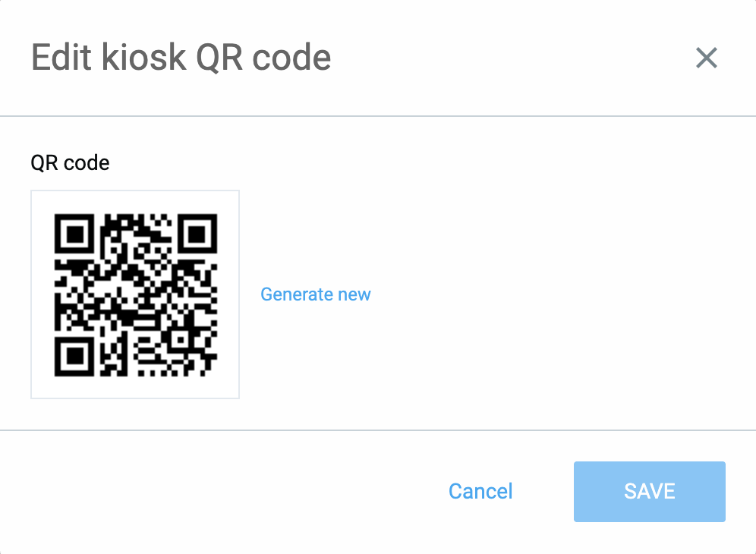
Task: Click the divider line above the footer buttons
Action: (x=378, y=430)
